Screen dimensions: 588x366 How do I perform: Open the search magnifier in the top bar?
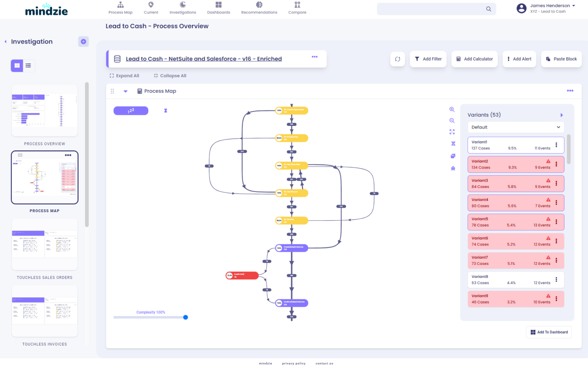[x=488, y=9]
